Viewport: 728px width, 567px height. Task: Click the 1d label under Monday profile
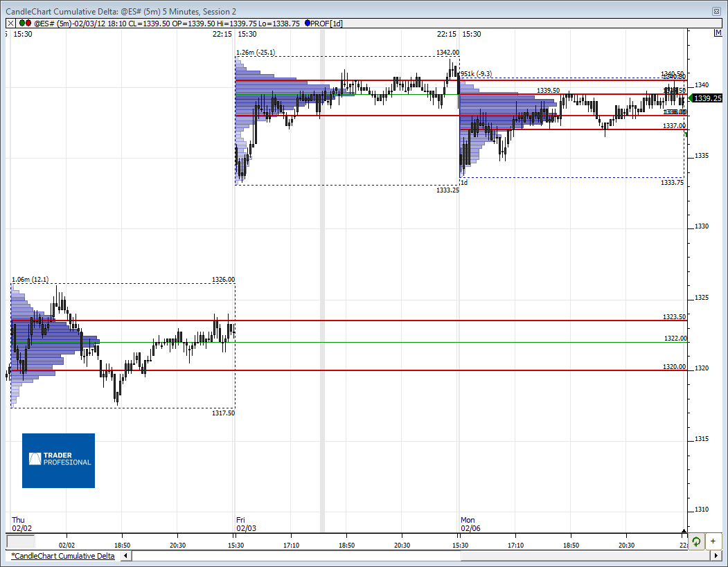tap(464, 182)
